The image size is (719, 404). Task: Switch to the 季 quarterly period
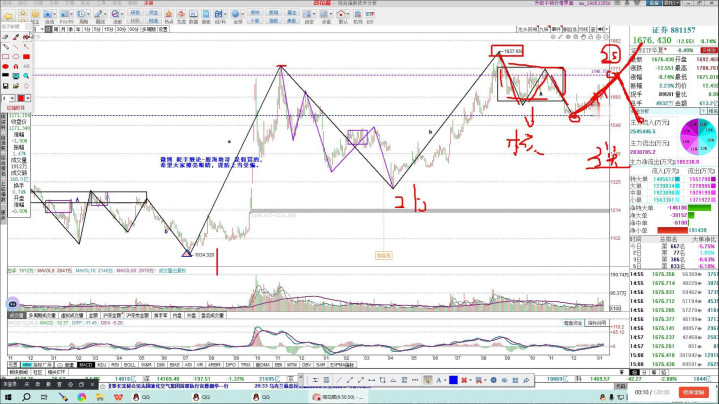tap(71, 29)
